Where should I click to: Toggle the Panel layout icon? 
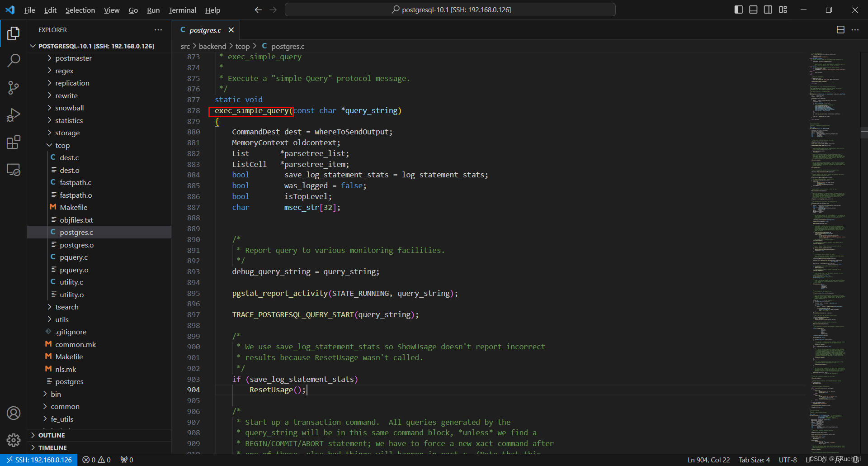pyautogui.click(x=753, y=10)
